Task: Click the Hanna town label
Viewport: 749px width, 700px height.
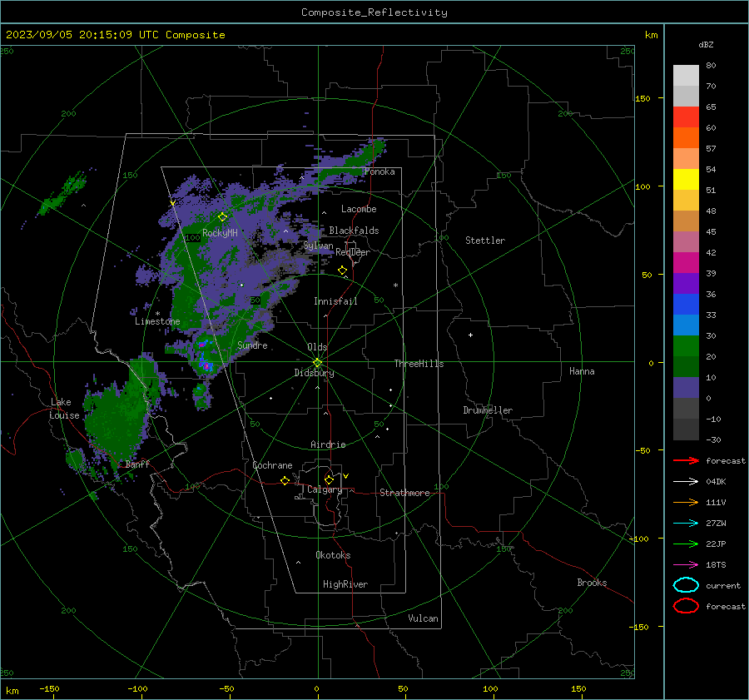Action: [x=582, y=371]
